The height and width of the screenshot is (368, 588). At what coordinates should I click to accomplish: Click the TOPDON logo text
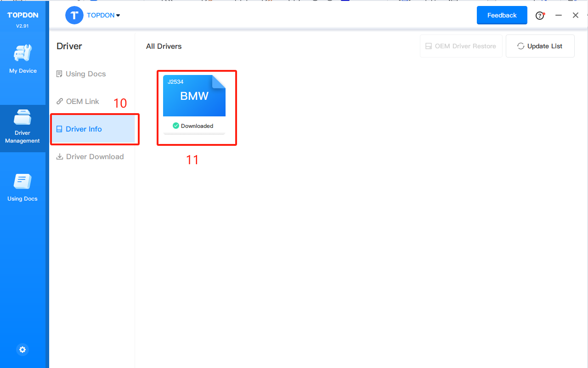pyautogui.click(x=23, y=15)
